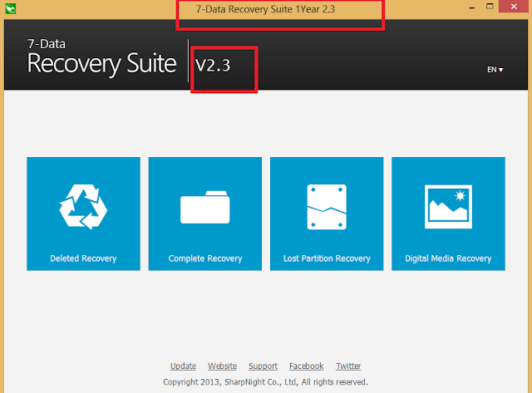Expand the EN language dropdown
The height and width of the screenshot is (393, 532).
point(495,70)
